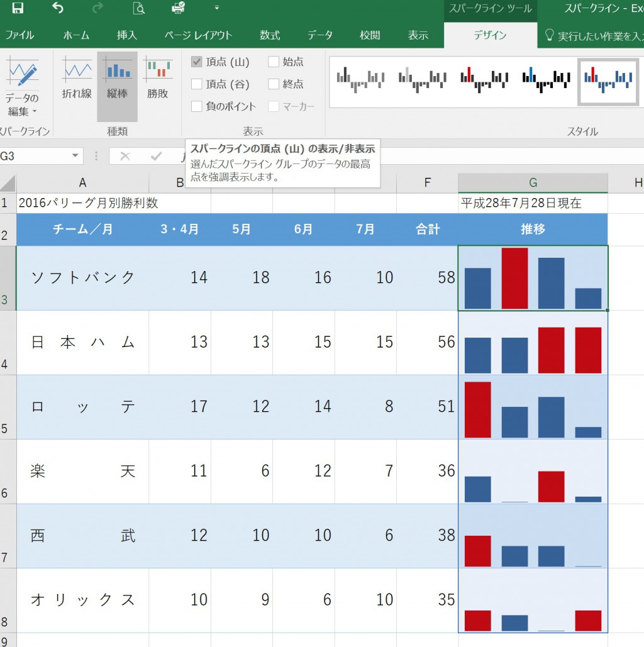This screenshot has width=644, height=647.
Task: Switch to the ホーム tab
Action: click(76, 35)
